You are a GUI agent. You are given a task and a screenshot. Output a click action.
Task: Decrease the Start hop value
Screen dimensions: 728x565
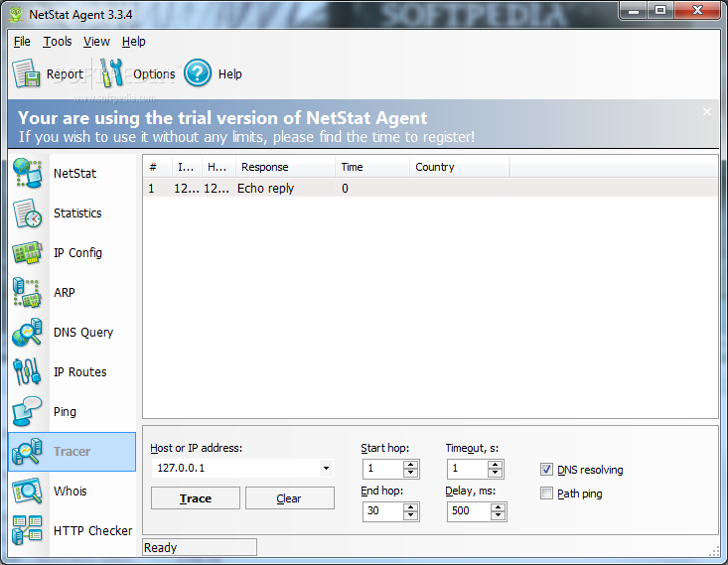(410, 473)
